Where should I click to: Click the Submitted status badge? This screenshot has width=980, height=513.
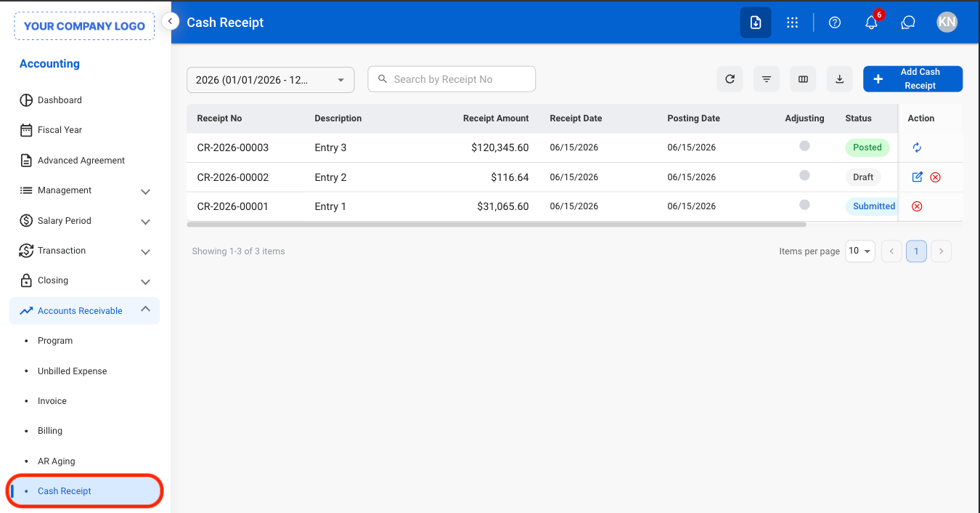point(871,206)
